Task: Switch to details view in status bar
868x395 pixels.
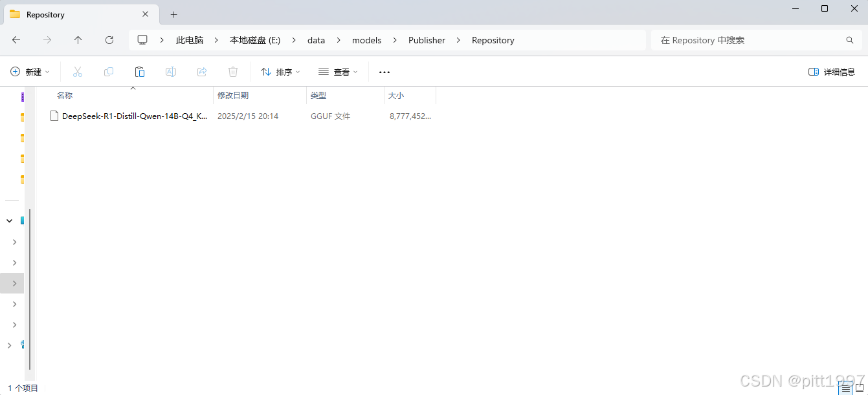Action: 846,389
